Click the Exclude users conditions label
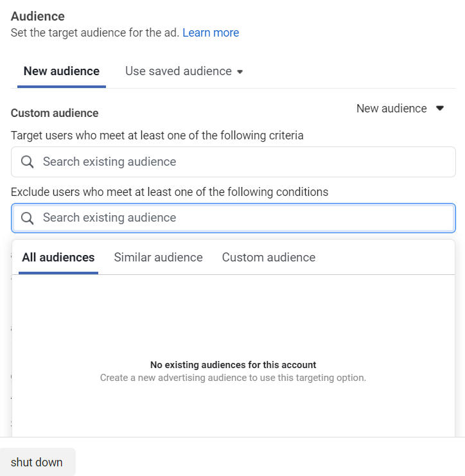 (170, 191)
